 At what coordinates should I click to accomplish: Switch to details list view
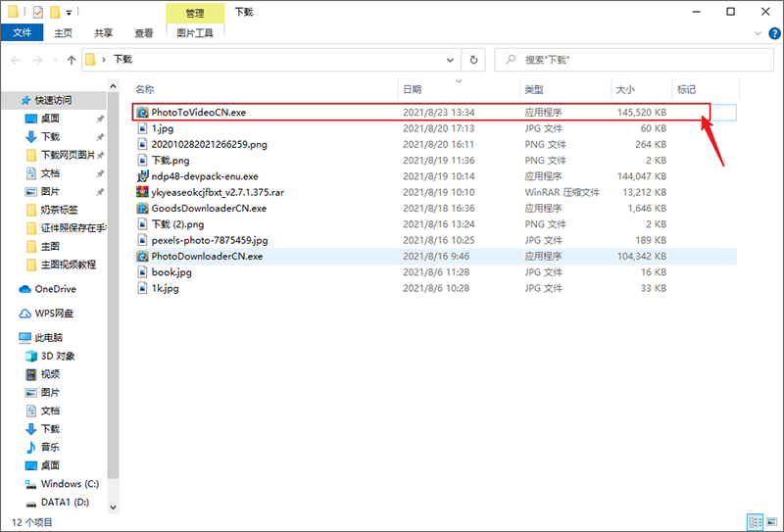[755, 522]
